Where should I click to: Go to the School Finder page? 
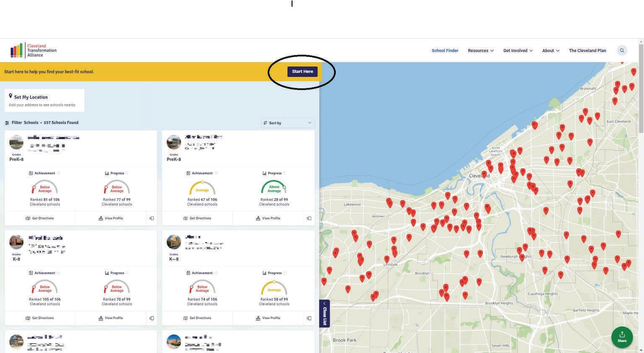click(x=445, y=51)
